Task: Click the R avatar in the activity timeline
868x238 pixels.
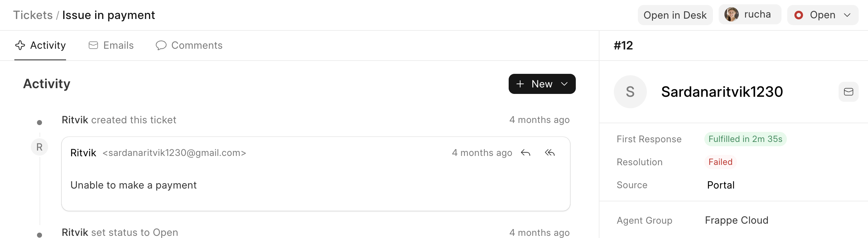Action: (x=39, y=147)
